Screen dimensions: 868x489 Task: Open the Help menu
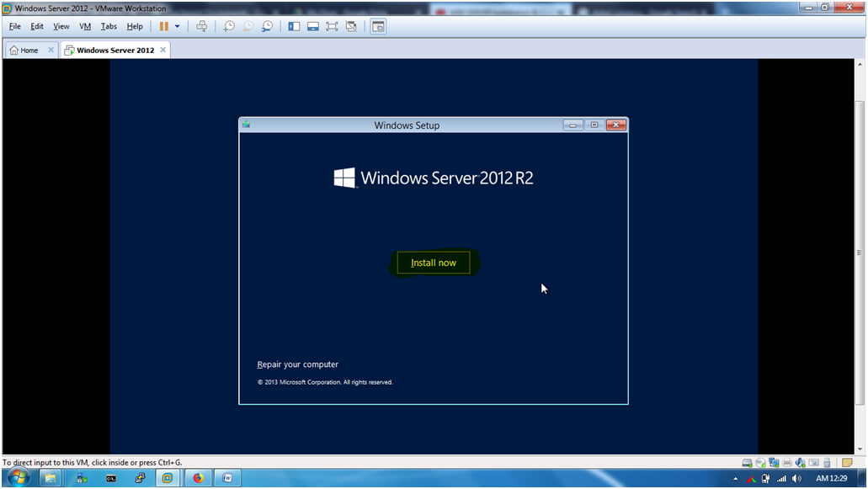coord(135,27)
